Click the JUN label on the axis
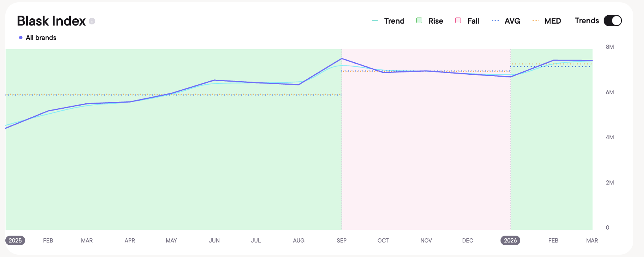 click(x=214, y=241)
